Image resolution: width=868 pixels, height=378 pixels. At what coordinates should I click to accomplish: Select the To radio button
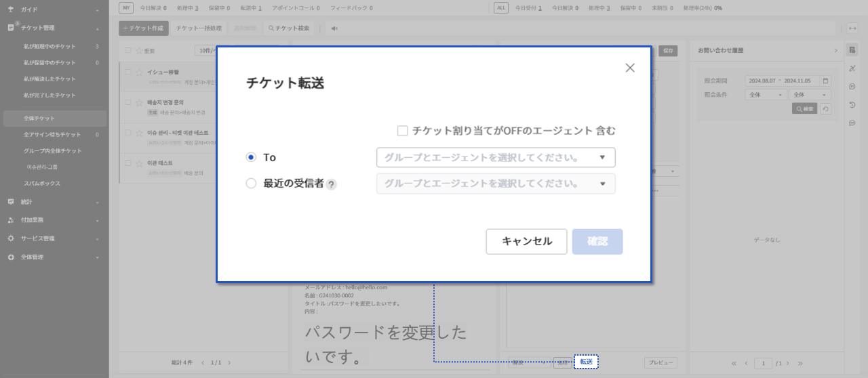[251, 157]
